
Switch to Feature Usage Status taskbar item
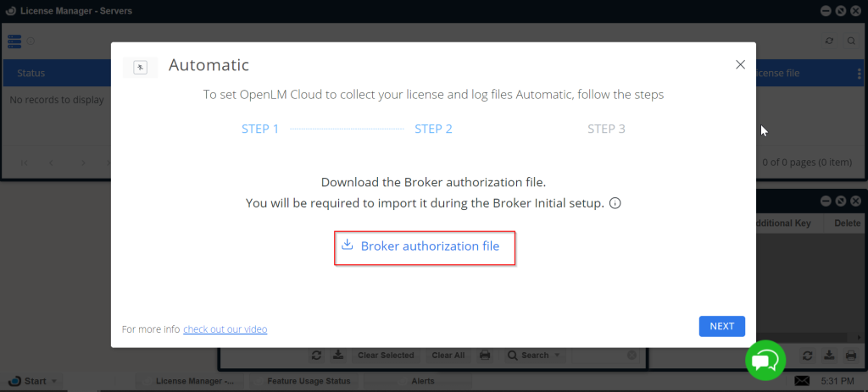(x=309, y=381)
